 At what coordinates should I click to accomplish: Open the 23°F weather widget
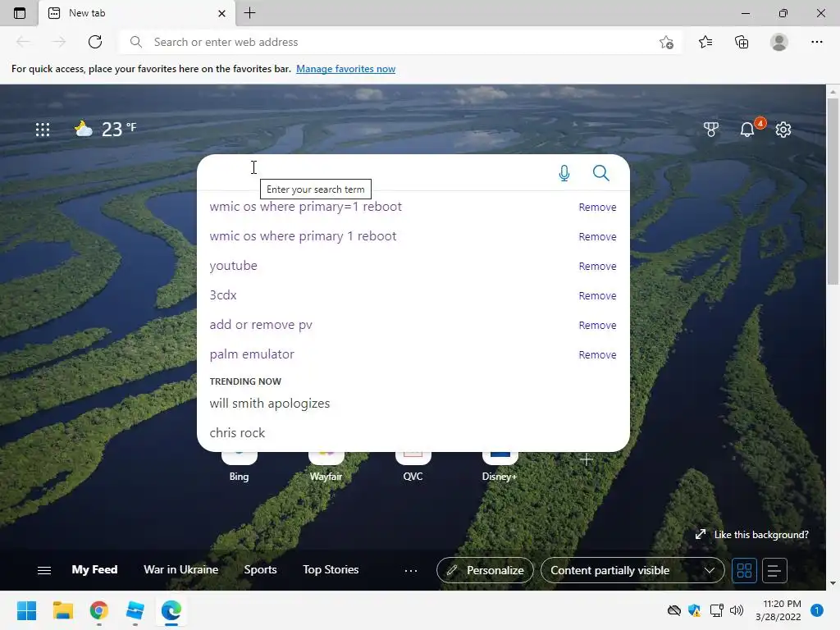pos(106,129)
